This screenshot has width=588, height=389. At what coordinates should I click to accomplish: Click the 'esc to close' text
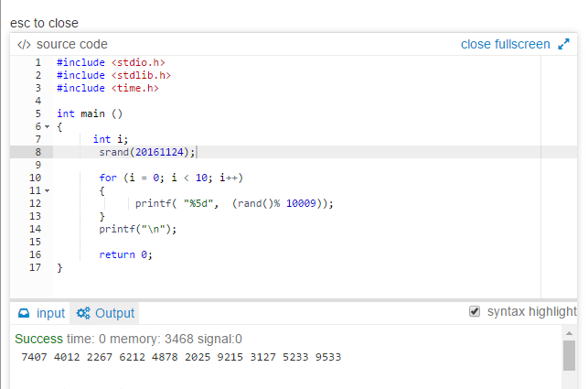pos(44,23)
